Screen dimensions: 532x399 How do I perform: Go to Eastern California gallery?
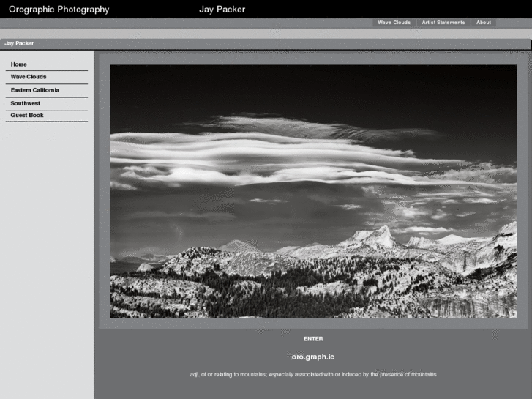coord(35,90)
